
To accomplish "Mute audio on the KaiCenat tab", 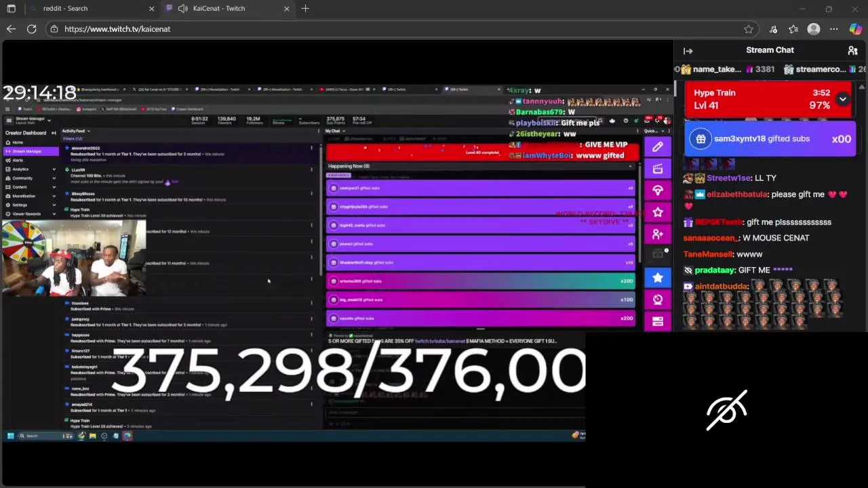I will click(182, 9).
